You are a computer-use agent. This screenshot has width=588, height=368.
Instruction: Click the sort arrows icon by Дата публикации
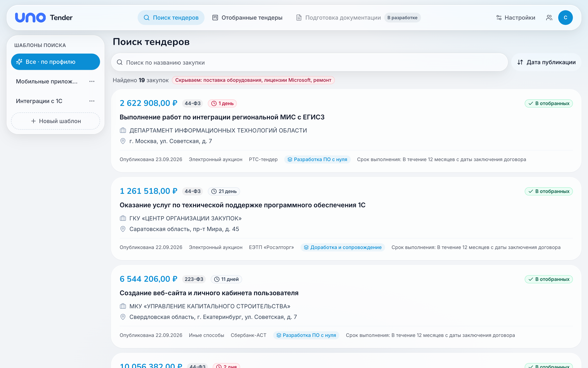click(x=520, y=62)
